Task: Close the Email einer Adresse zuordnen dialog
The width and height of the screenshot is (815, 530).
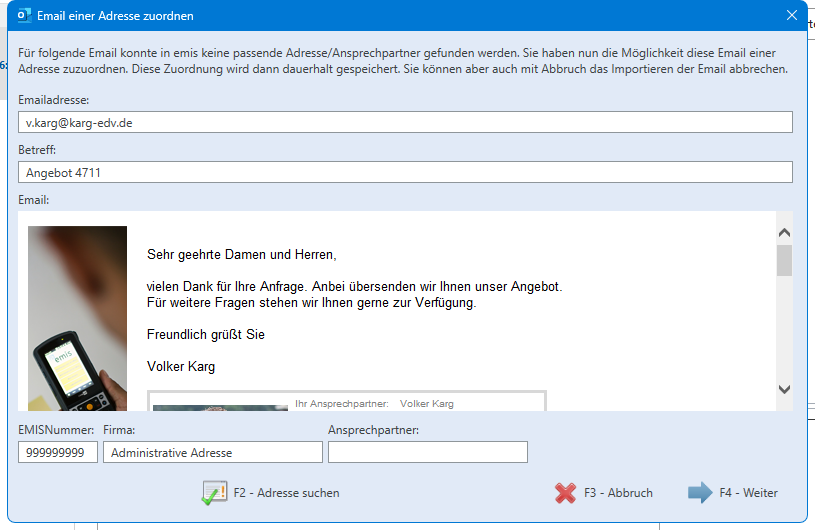Action: pos(792,16)
